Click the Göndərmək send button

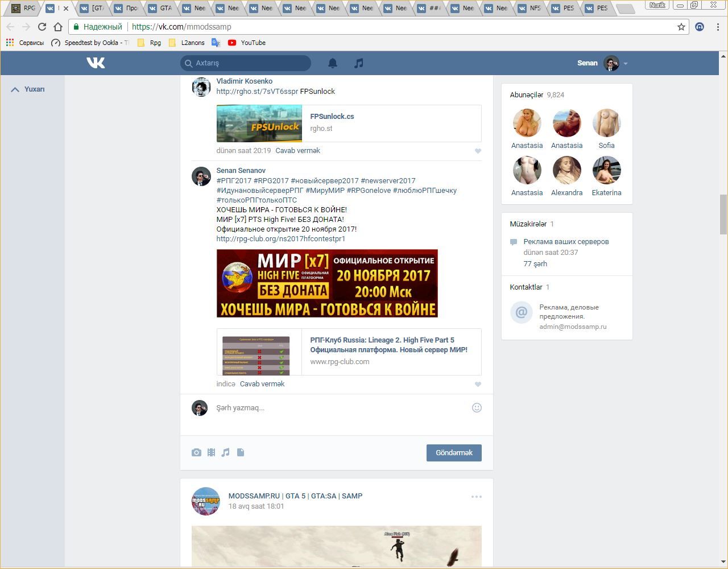point(454,453)
